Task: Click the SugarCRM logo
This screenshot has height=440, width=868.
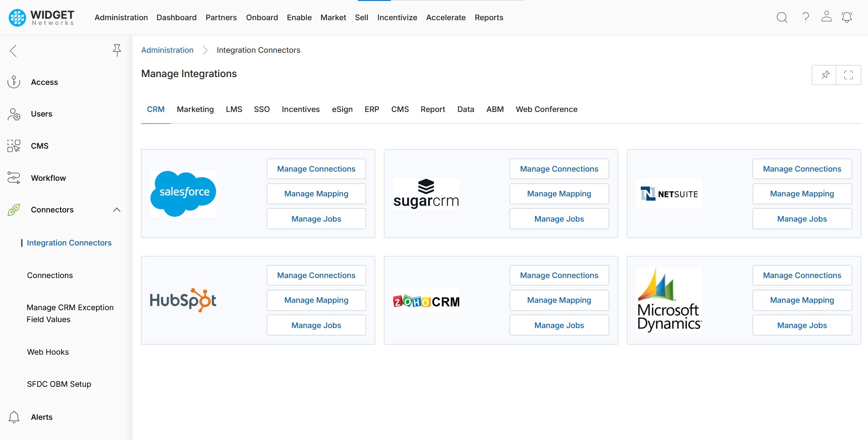Action: point(426,194)
